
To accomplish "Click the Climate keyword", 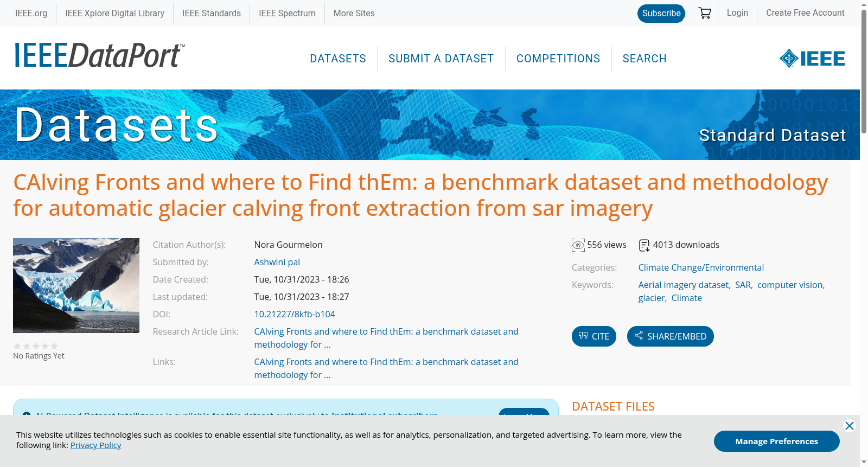I will tap(686, 298).
